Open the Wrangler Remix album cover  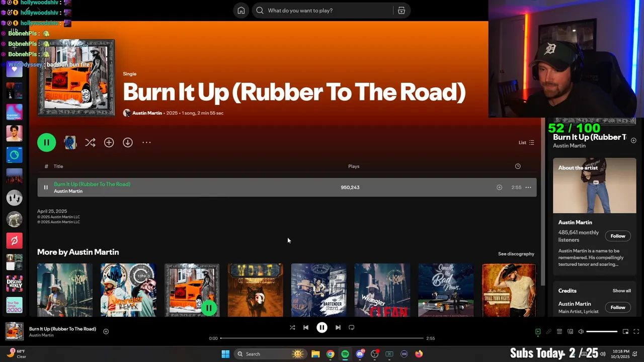click(128, 290)
